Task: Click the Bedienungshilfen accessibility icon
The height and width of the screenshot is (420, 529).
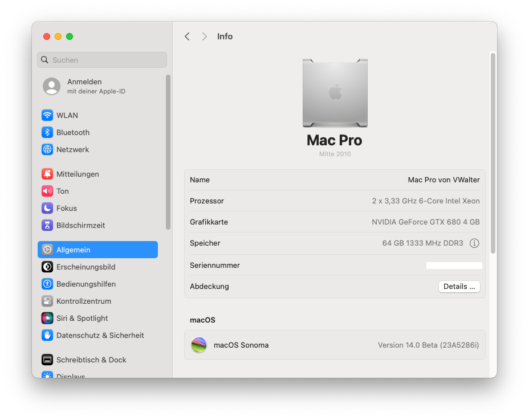Action: click(47, 284)
